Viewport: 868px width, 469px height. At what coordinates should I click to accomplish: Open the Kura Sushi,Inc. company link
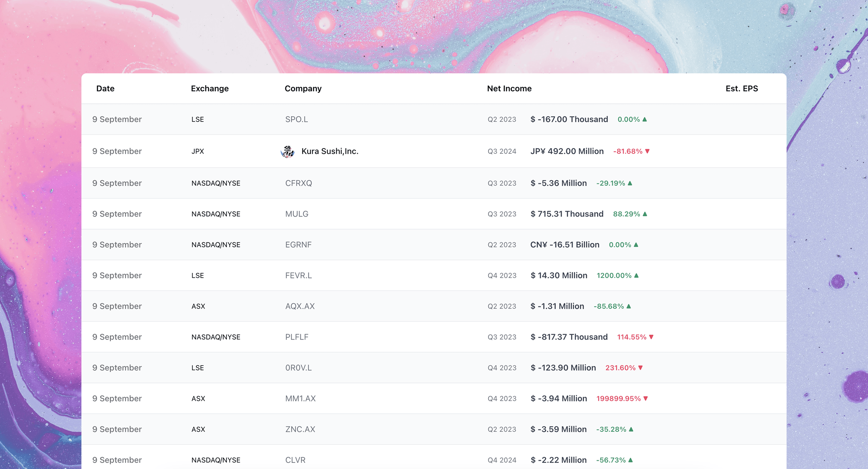(330, 151)
